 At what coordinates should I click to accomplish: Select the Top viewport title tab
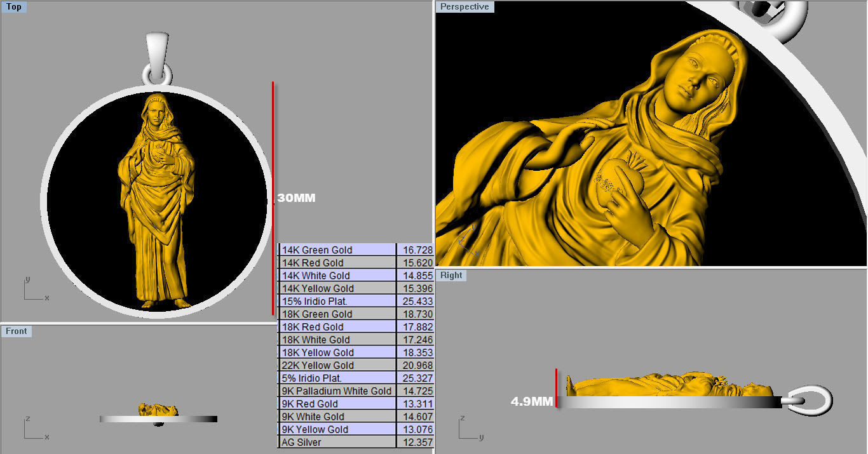(x=14, y=7)
